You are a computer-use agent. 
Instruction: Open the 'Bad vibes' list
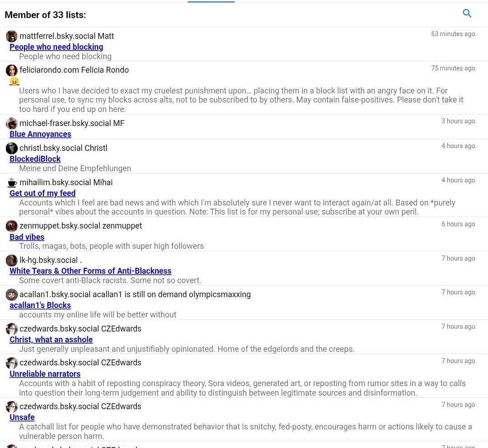pos(27,237)
